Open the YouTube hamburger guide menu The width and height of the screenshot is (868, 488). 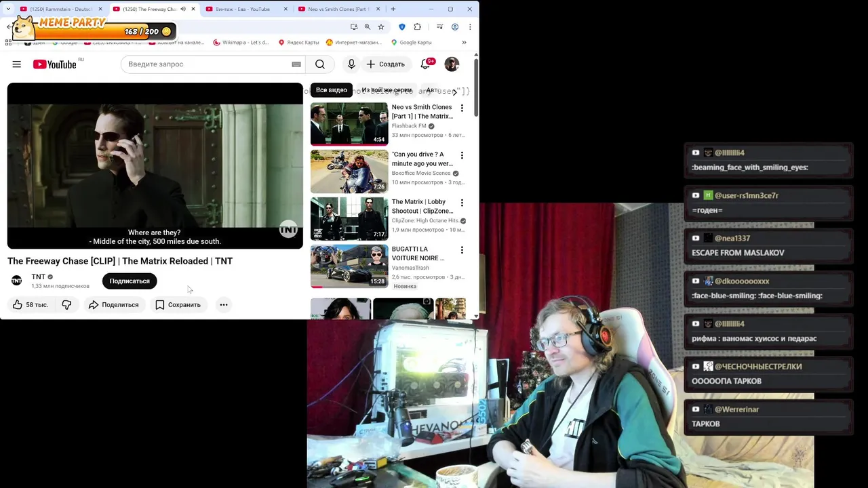(16, 64)
